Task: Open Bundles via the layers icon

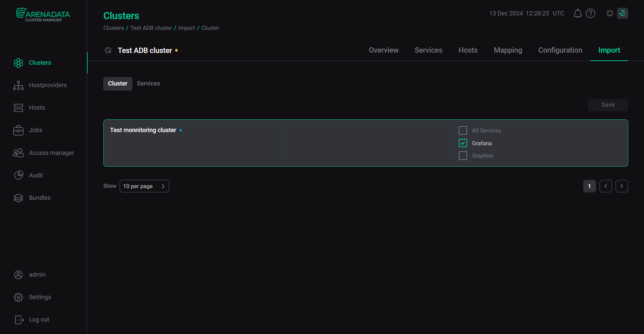Action: point(18,198)
